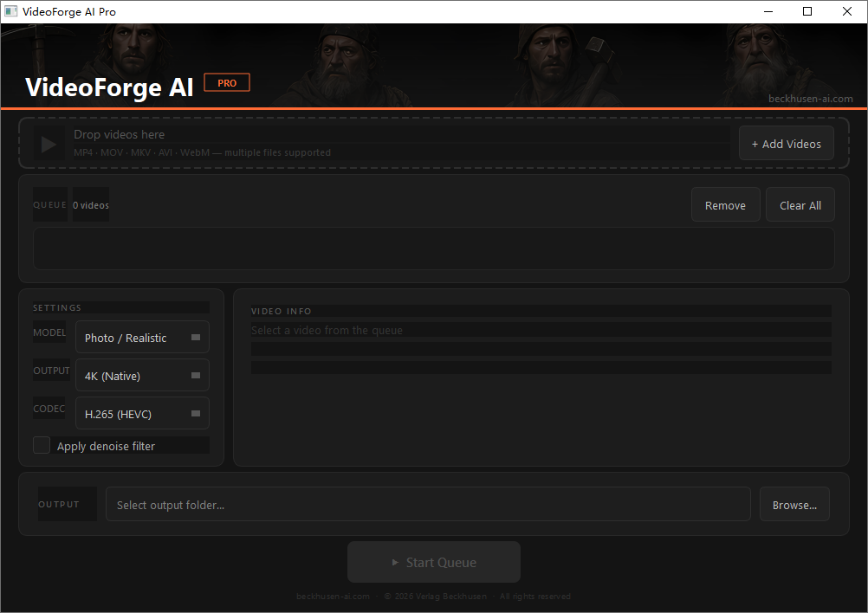Close the VideoForge AI Pro window
Image resolution: width=868 pixels, height=613 pixels.
click(x=847, y=11)
